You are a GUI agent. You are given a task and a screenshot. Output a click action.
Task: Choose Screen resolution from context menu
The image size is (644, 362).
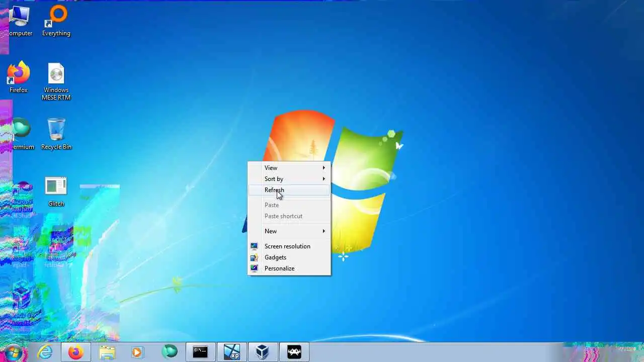289,246
